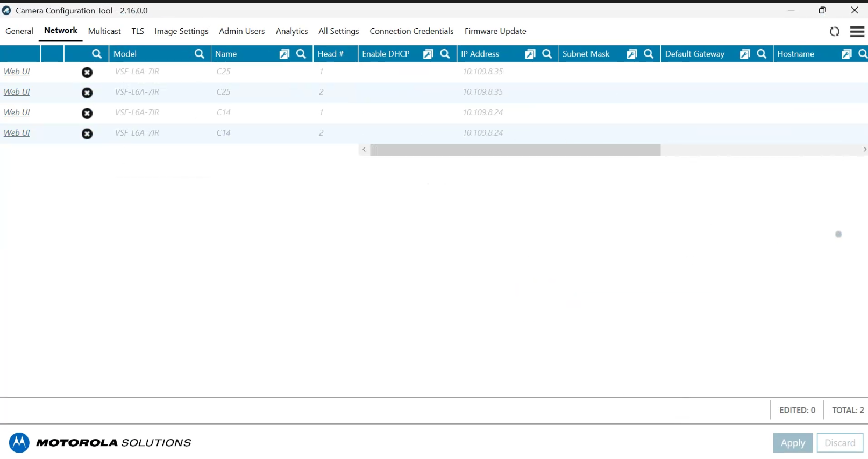The height and width of the screenshot is (459, 868).
Task: Click the search icon in IP Address column
Action: click(x=547, y=54)
